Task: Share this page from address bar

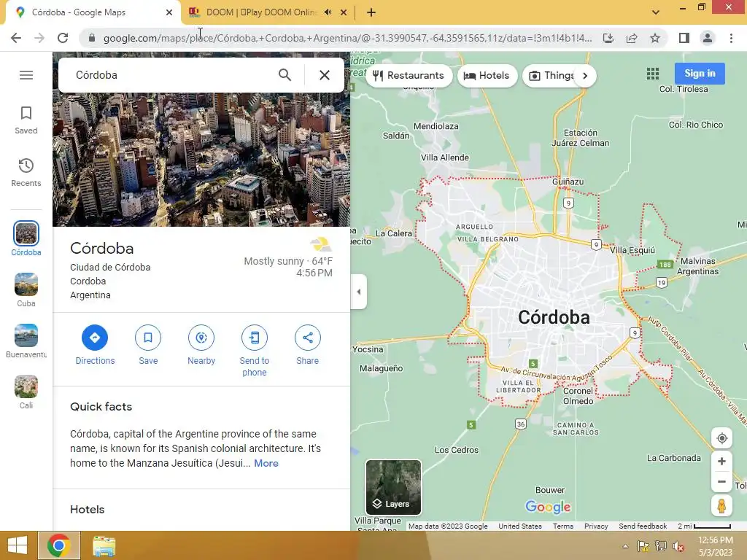Action: [632, 38]
